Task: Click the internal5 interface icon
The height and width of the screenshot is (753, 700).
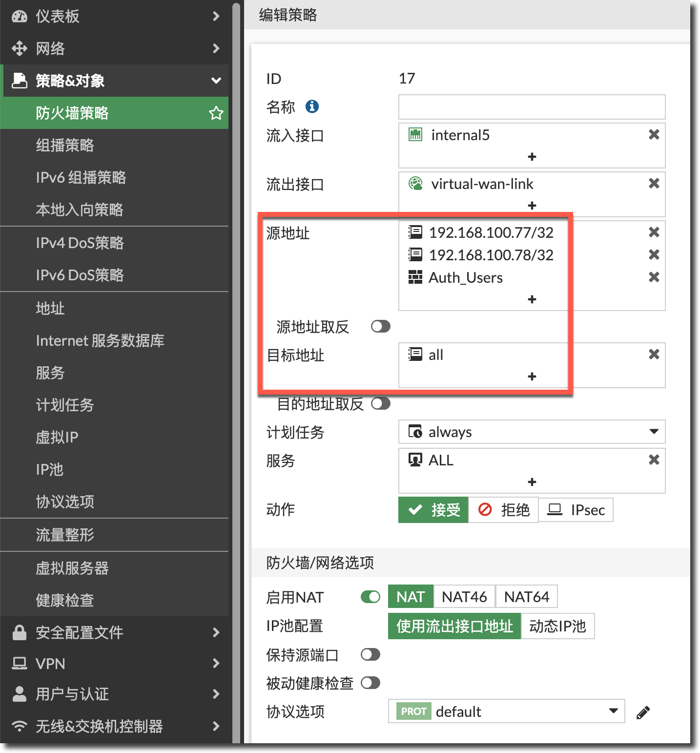Action: pos(415,134)
